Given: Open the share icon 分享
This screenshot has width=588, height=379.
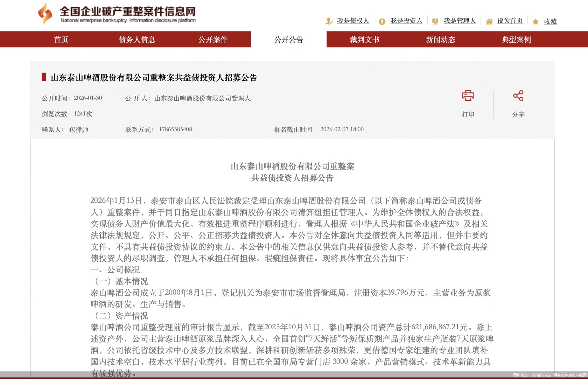Looking at the screenshot, I should pos(519,95).
